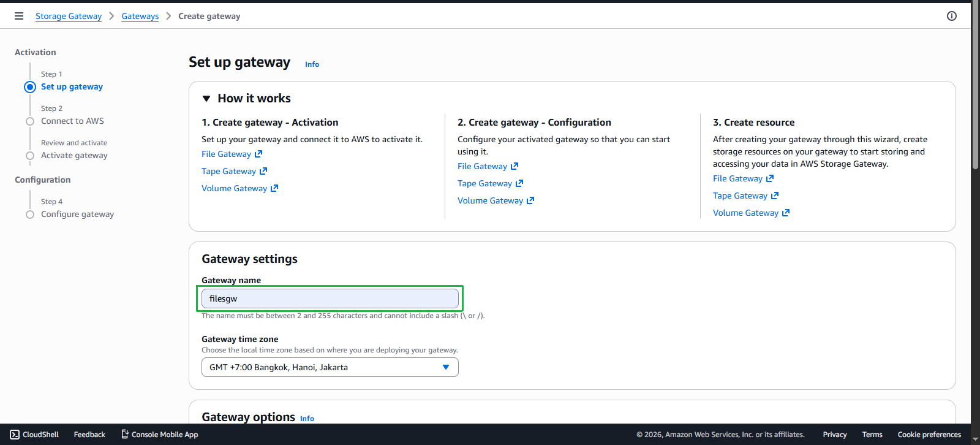
Task: Open the hamburger navigation menu
Action: click(x=19, y=16)
